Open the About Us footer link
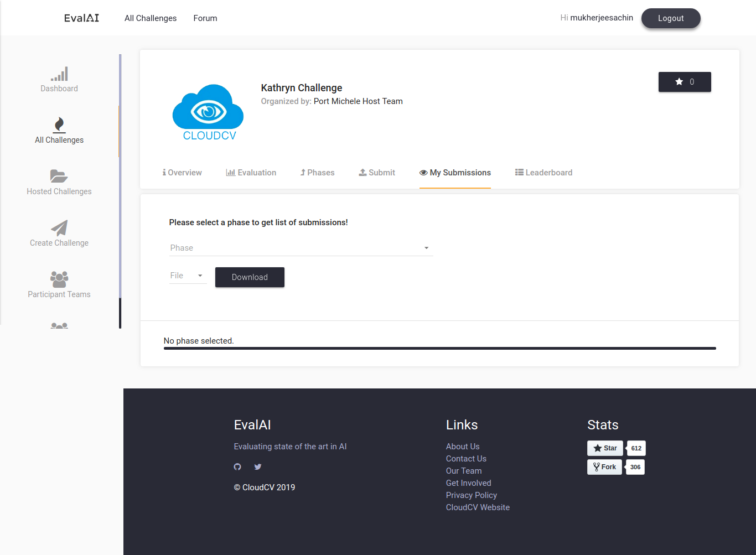756x555 pixels. pos(463,447)
